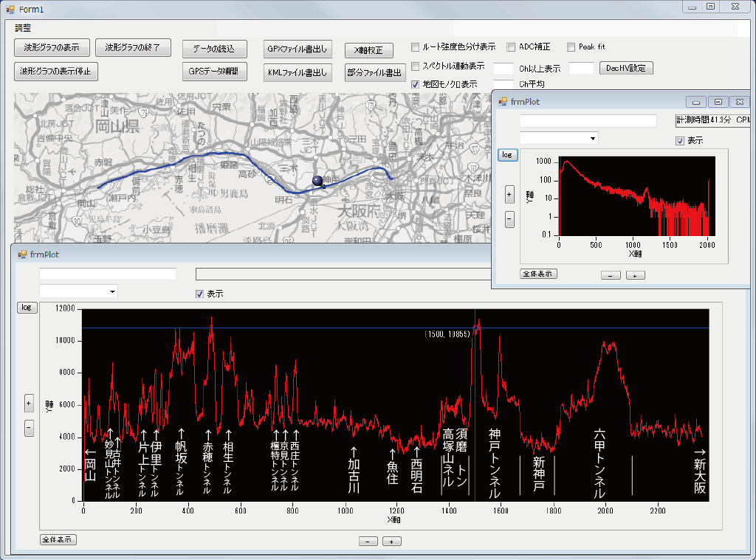Toggle 表示 checkbox in large frmPlot window
The height and width of the screenshot is (560, 756).
click(199, 294)
